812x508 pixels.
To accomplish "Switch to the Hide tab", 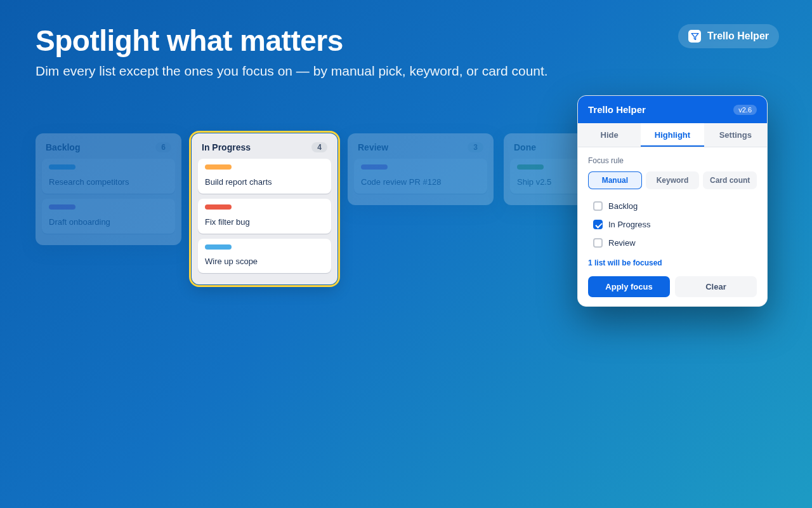I will click(609, 135).
